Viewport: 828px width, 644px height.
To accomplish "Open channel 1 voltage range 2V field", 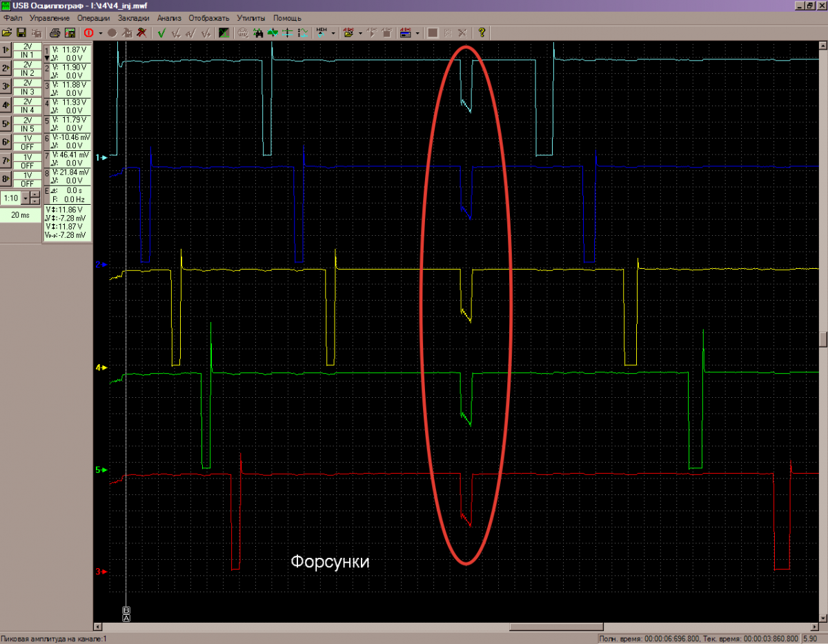I will (28, 46).
